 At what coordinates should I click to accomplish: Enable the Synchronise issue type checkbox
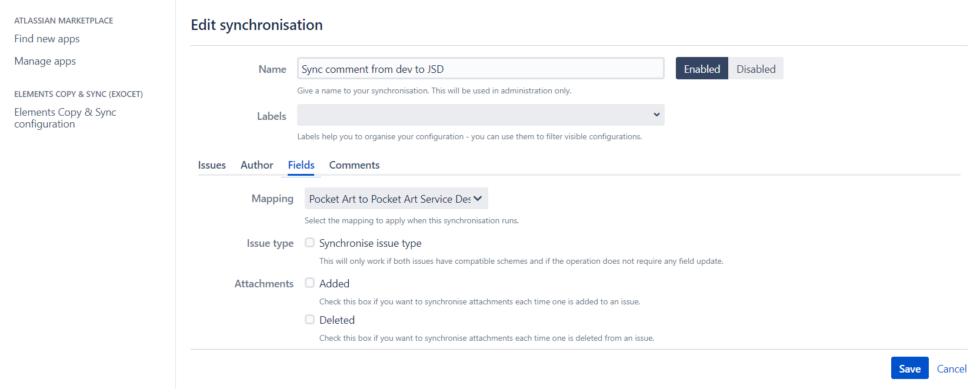click(309, 242)
